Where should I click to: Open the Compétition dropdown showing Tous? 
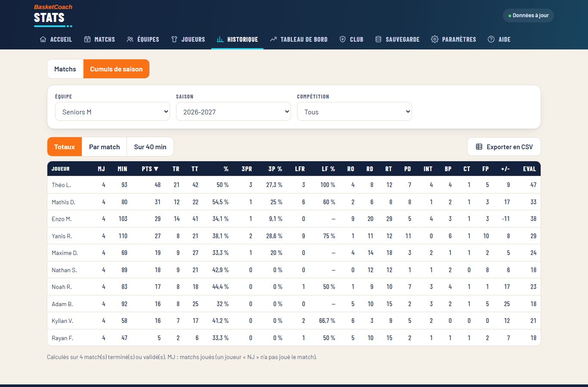354,111
